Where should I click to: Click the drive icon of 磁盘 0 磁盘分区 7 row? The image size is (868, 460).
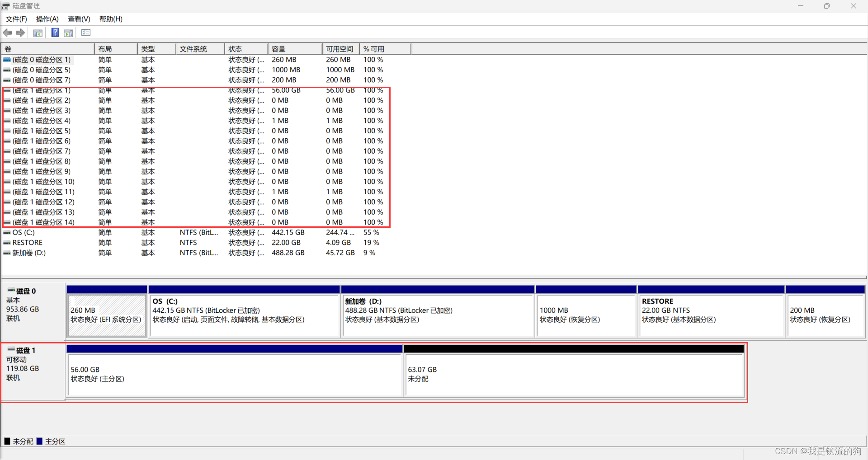(7, 80)
